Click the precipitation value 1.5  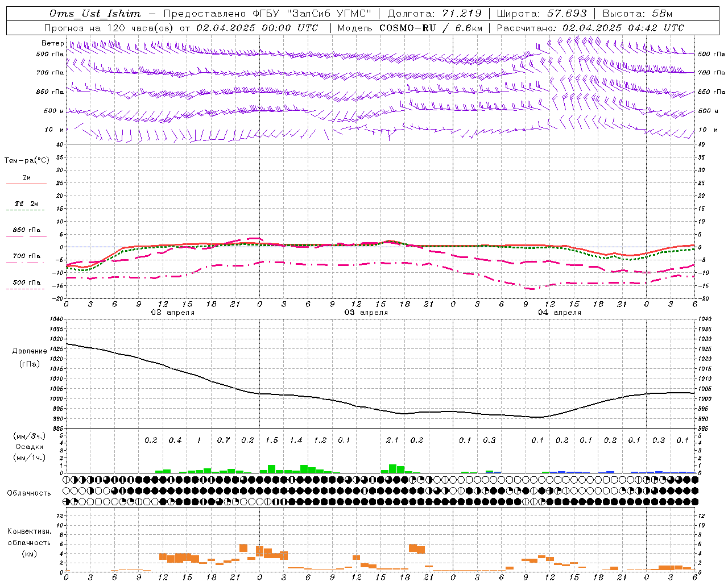[x=272, y=440]
